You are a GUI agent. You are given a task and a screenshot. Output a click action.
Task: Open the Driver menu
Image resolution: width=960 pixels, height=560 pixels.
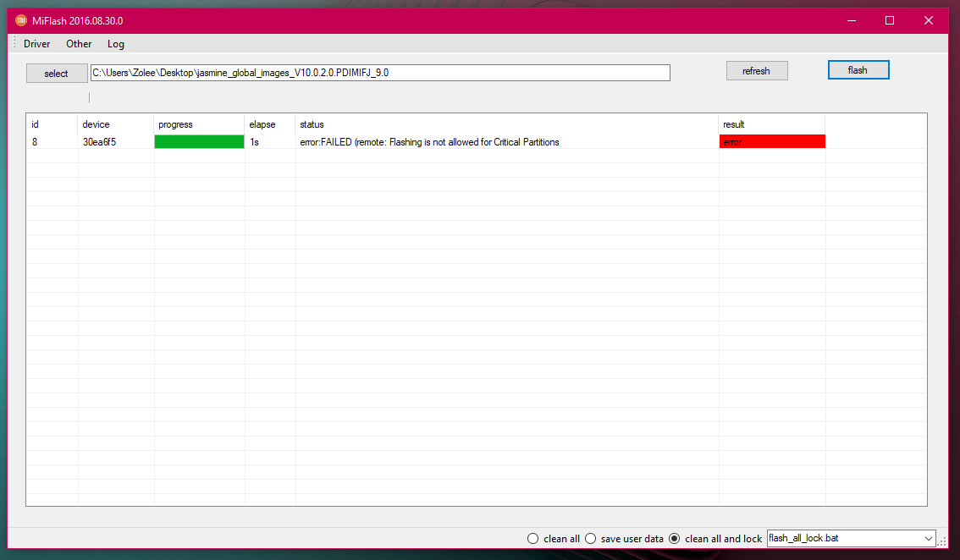pyautogui.click(x=36, y=44)
